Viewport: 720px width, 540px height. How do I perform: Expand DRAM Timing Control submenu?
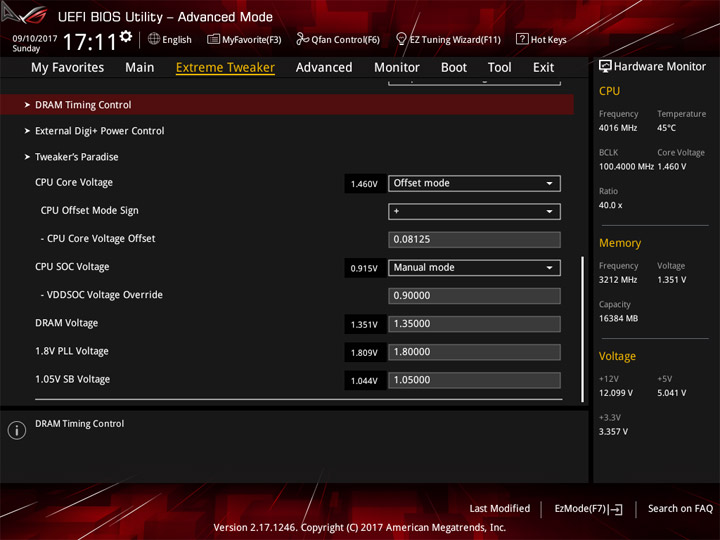[x=287, y=105]
